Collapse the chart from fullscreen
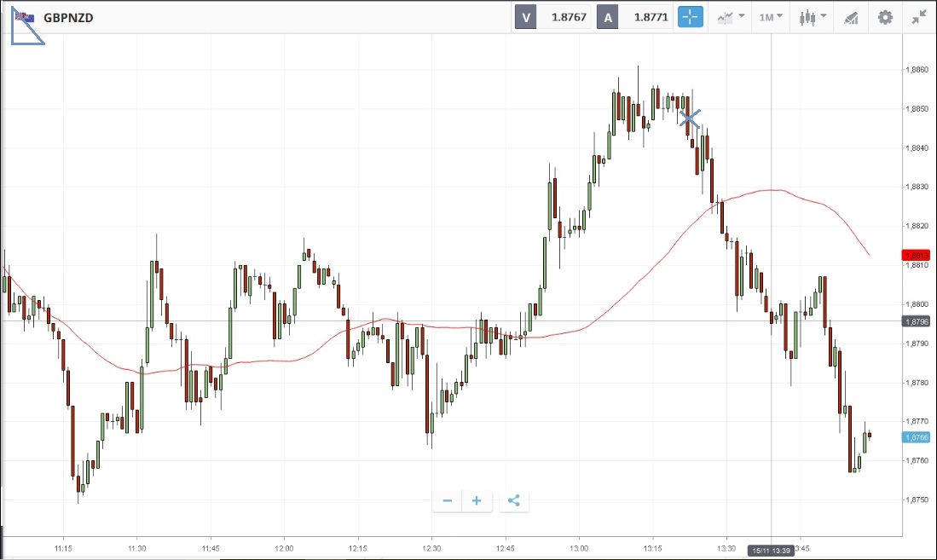 [918, 17]
